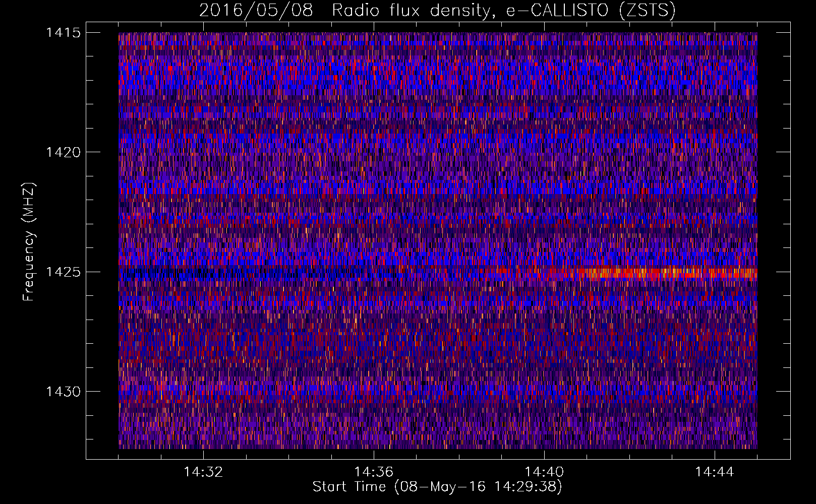Click the '1425' frequency axis label
The width and height of the screenshot is (816, 504).
point(63,272)
